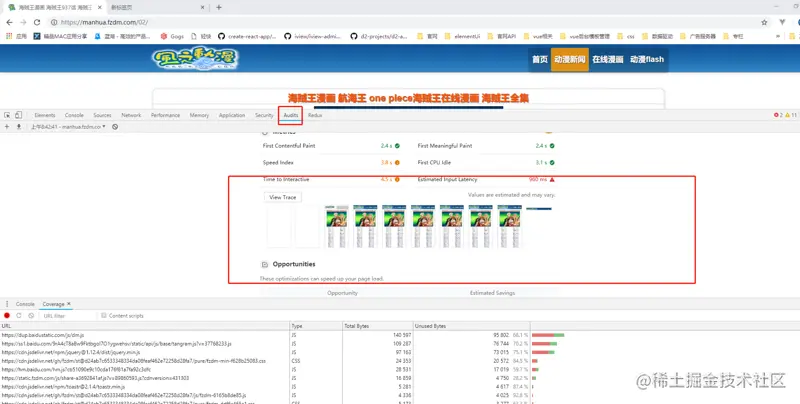Open the css bookmark folder

pyautogui.click(x=626, y=36)
